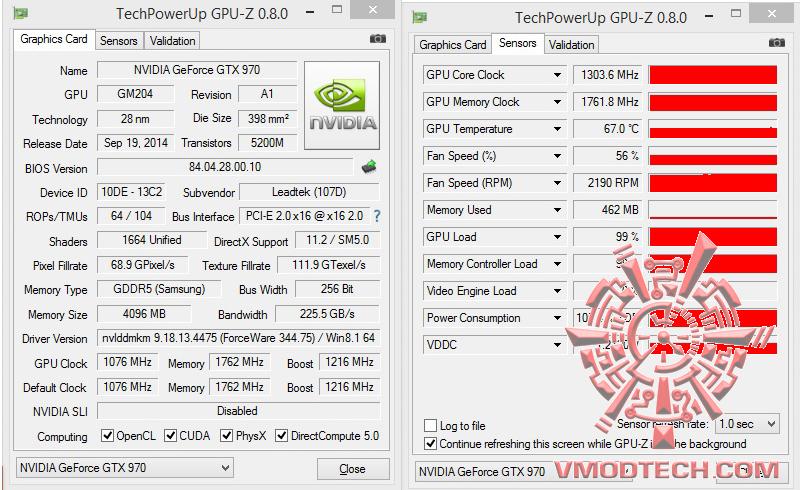Screen dimensions: 800x490
Task: Click the Memory Type value GDDR5 (Samsung)
Action: 159,289
